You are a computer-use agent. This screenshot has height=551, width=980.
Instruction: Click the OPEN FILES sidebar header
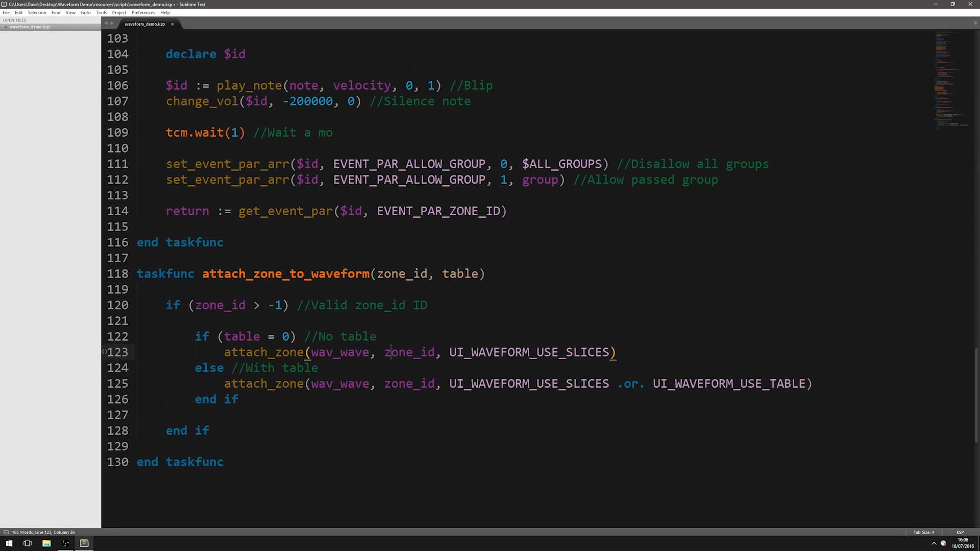(14, 20)
